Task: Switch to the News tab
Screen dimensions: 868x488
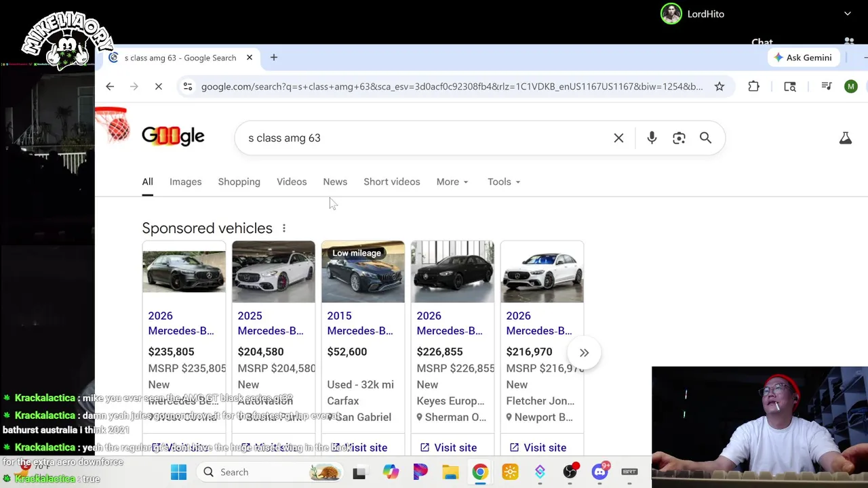Action: click(335, 182)
